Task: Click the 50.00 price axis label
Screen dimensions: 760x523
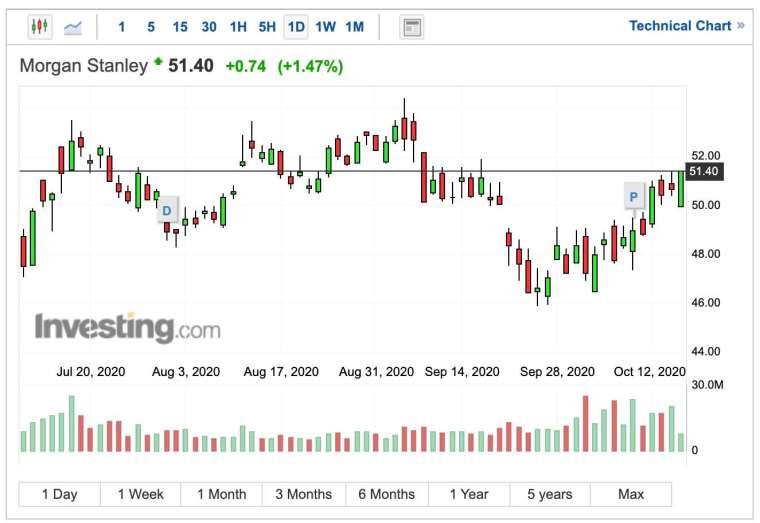Action: [706, 205]
